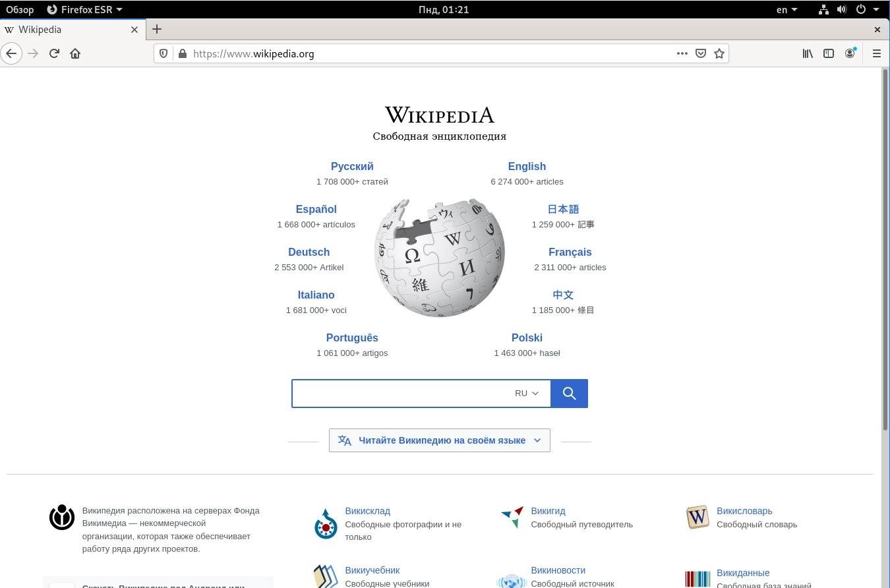Image resolution: width=890 pixels, height=588 pixels.
Task: Click the Wiktionary icon
Action: click(697, 517)
